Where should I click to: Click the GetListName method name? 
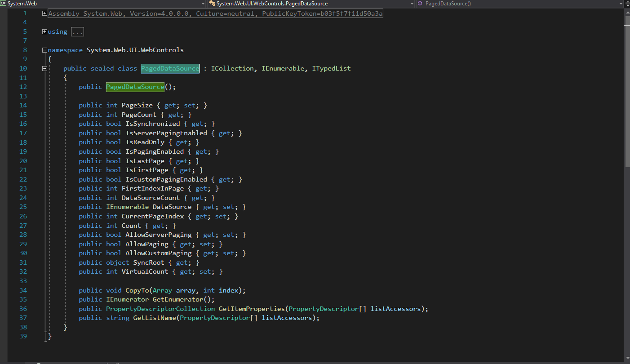(155, 318)
